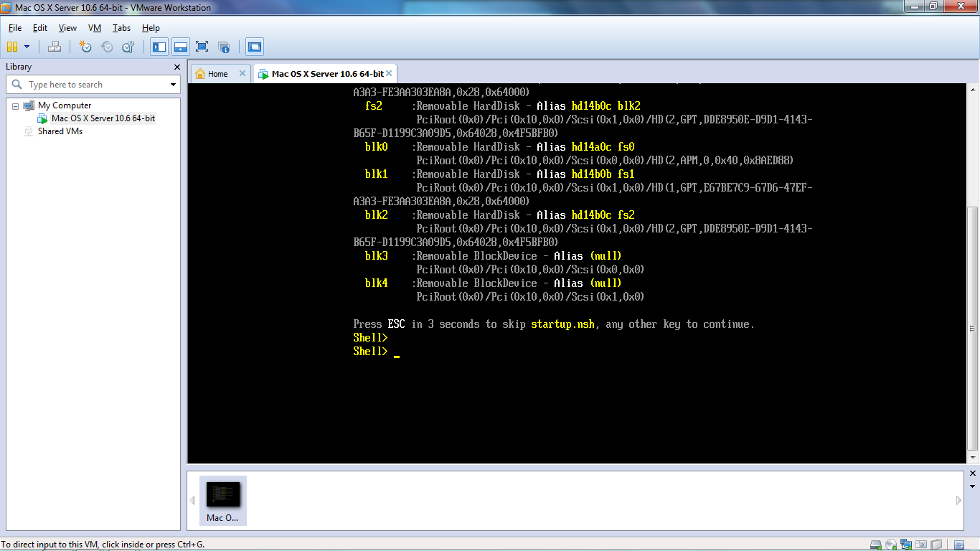Screen dimensions: 980x551
Task: Switch the VM to full screen mode
Action: 202,47
